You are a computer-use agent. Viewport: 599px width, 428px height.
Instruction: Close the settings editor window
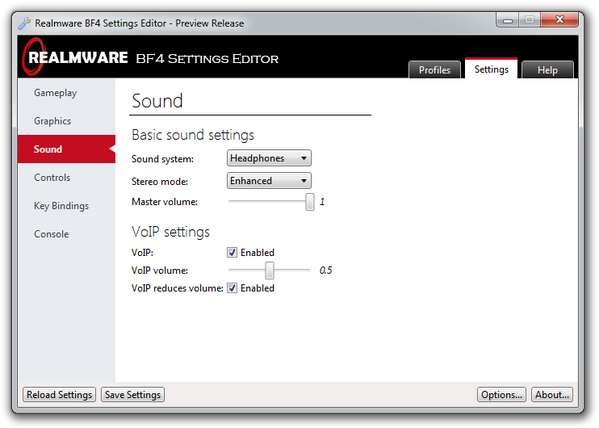pos(559,19)
